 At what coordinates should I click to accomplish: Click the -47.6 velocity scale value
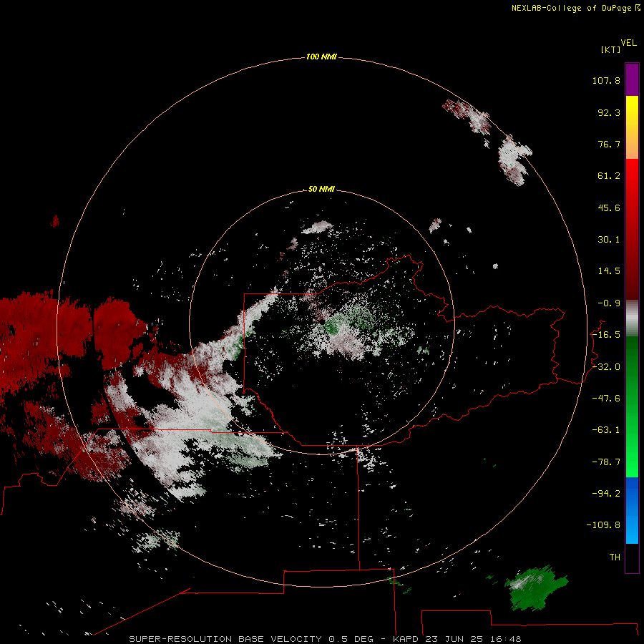click(x=606, y=399)
